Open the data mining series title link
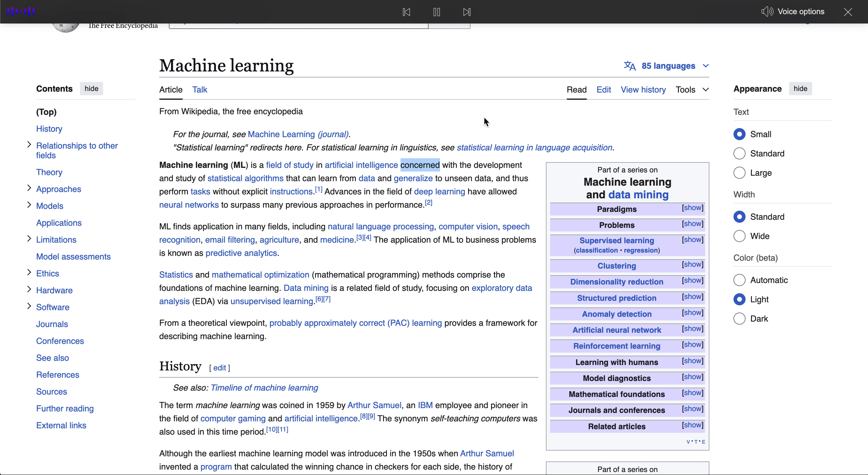Viewport: 868px width, 475px height. (638, 195)
